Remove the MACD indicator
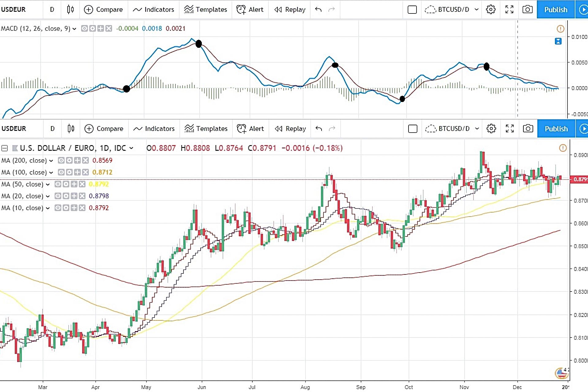 pos(109,28)
